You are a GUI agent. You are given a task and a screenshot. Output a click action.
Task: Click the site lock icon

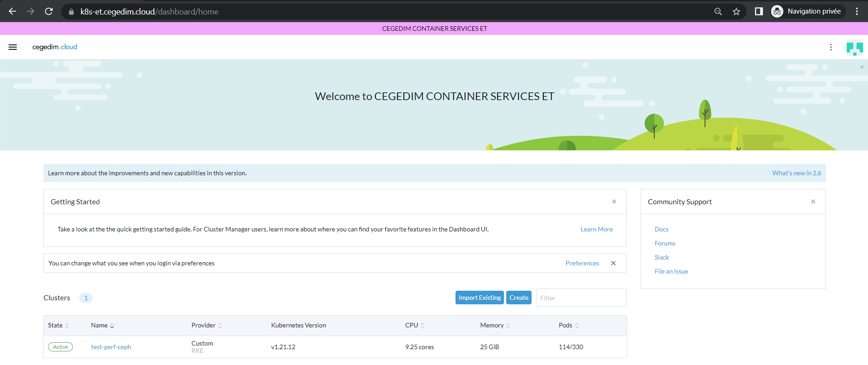pos(71,12)
